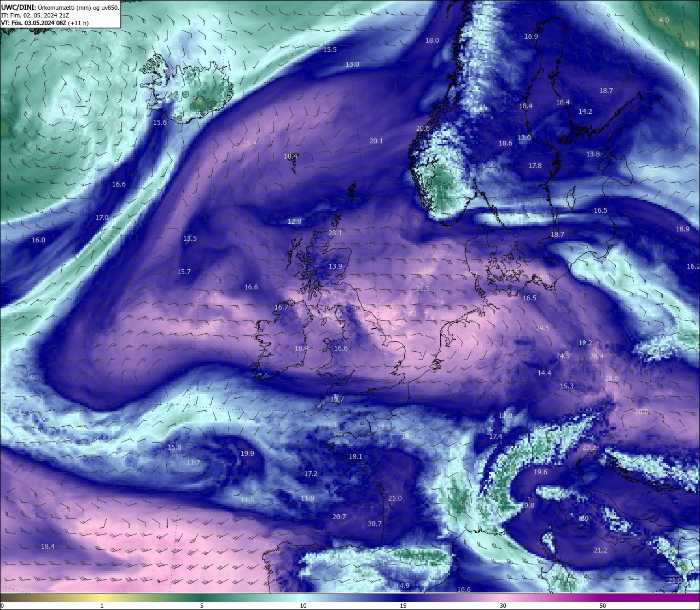
Task: Select the 15.5 value near top centre
Action: coord(330,50)
